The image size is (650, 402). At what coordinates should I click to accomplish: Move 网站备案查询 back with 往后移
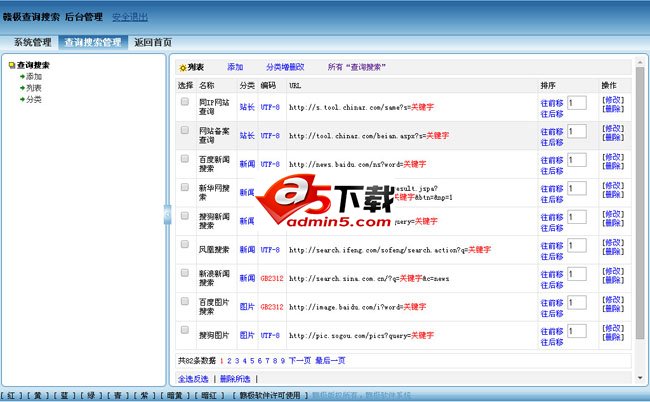552,143
